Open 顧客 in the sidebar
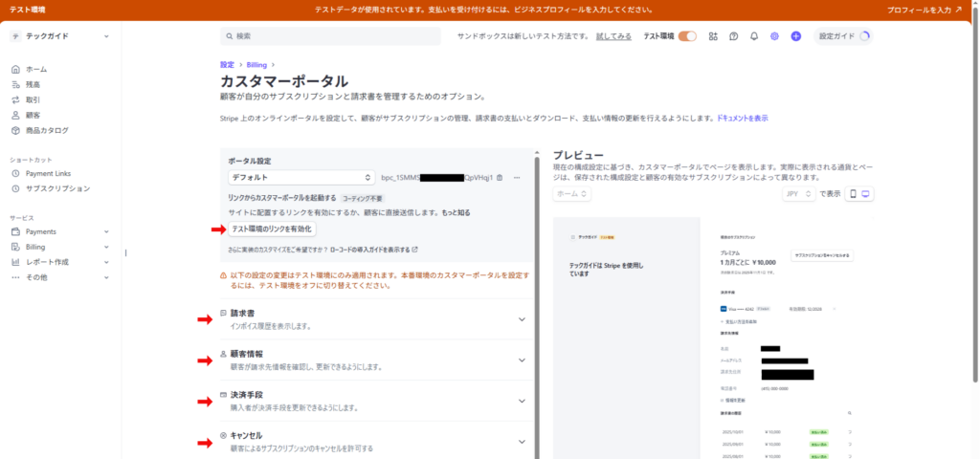Screen dimensions: 980x459 (x=33, y=115)
